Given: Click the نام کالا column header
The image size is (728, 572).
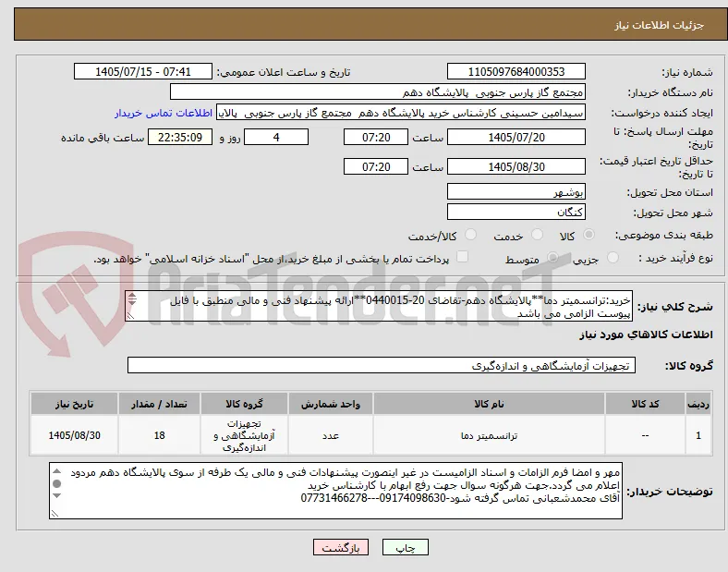Looking at the screenshot, I should [x=489, y=404].
